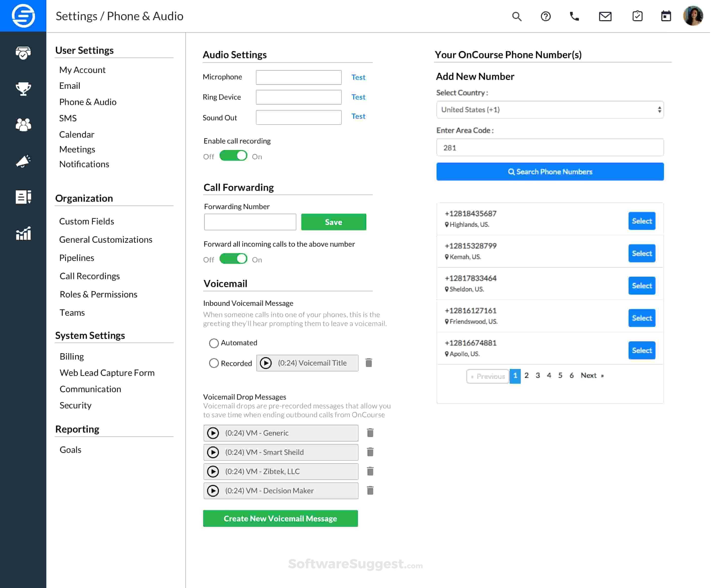The height and width of the screenshot is (588, 711).
Task: Play the VM - Decision Maker recording
Action: [x=214, y=490]
